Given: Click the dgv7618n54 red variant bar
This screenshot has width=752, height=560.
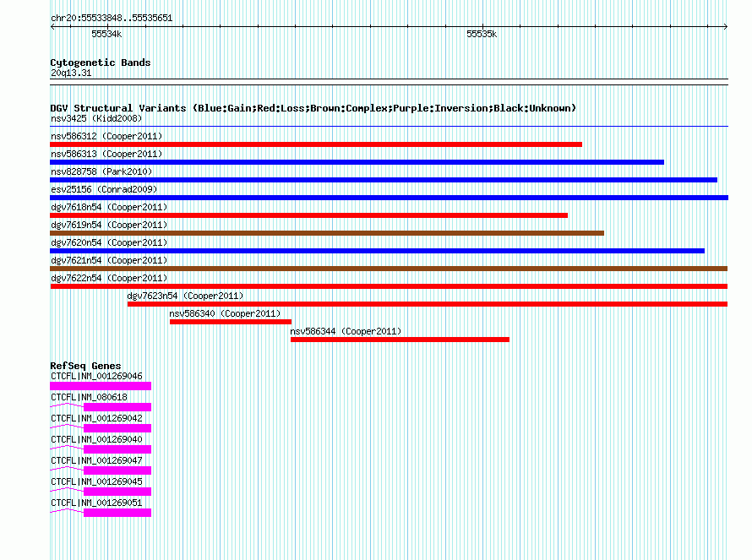Looking at the screenshot, I should tap(309, 215).
